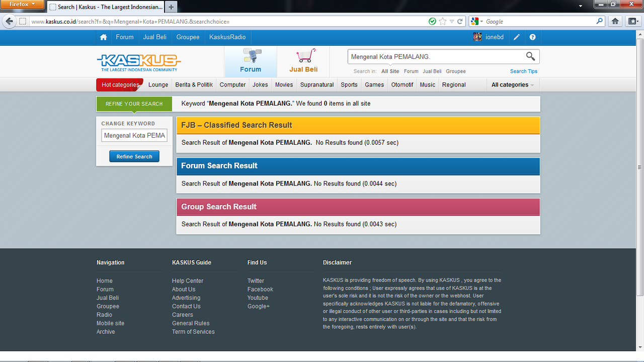The width and height of the screenshot is (644, 362).
Task: Expand All categories dropdown
Action: (513, 85)
